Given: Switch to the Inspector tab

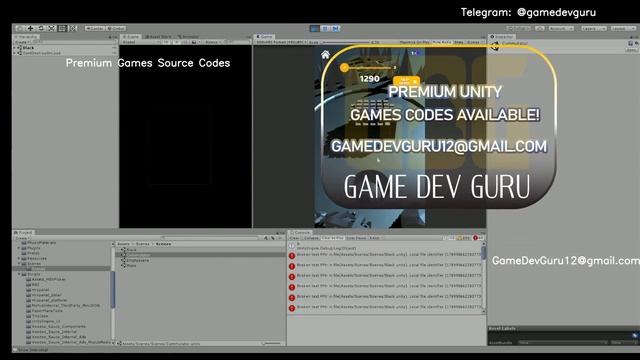Looking at the screenshot, I should click(x=502, y=37).
